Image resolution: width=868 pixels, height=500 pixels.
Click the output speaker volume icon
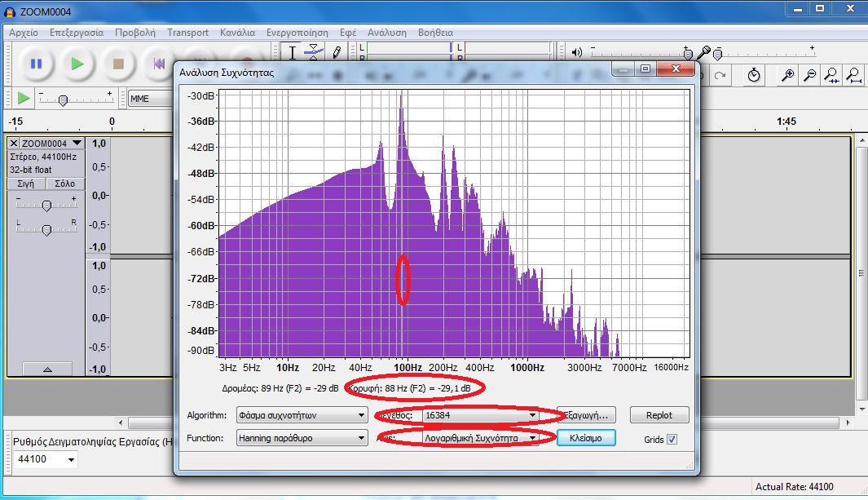click(577, 52)
